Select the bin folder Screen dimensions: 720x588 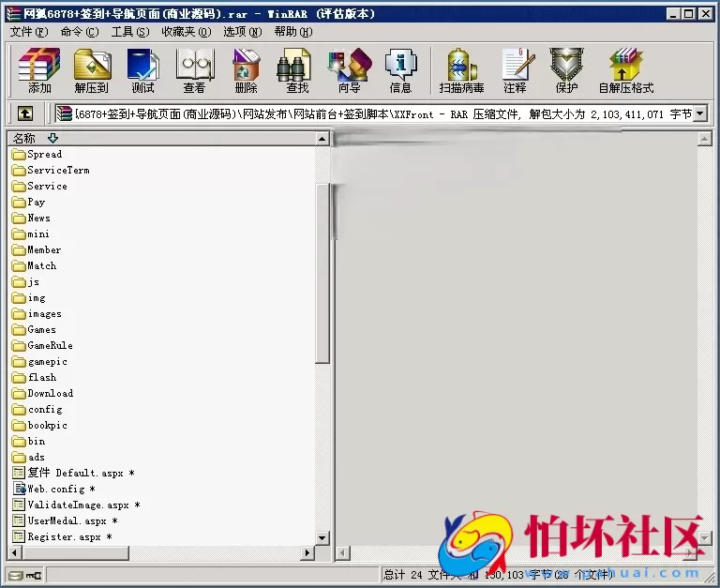click(28, 442)
